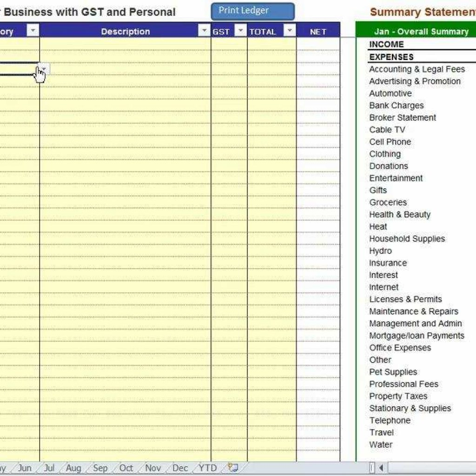Select the INCOME summary row

[386, 44]
